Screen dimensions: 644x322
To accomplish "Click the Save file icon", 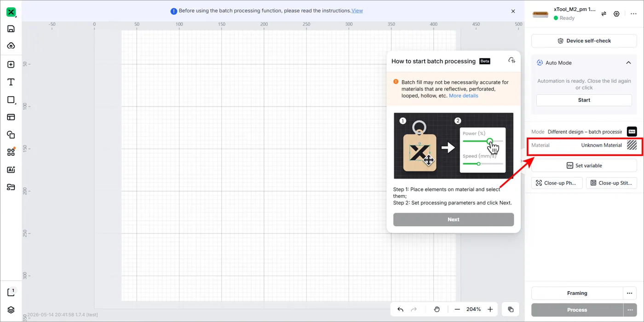I will coord(11,29).
